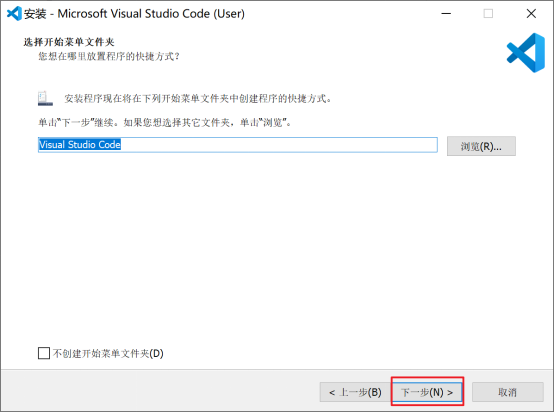The height and width of the screenshot is (412, 554).
Task: Click 浏览(R)... to browse folders
Action: pos(481,146)
